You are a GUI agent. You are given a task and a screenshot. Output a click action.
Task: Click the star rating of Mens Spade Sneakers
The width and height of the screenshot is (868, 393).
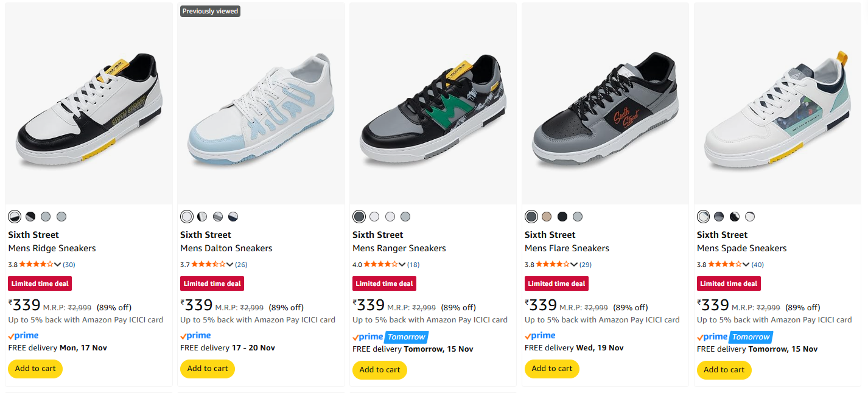click(x=725, y=265)
